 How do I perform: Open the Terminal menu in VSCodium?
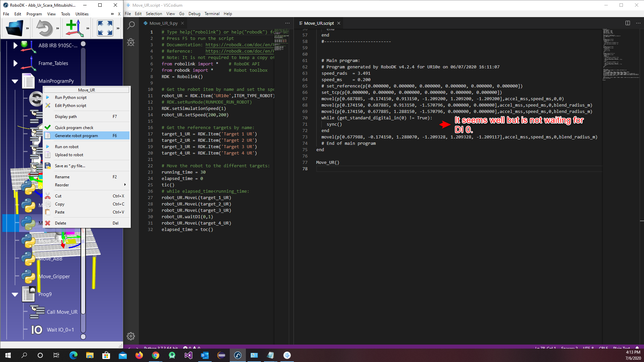[x=212, y=14]
